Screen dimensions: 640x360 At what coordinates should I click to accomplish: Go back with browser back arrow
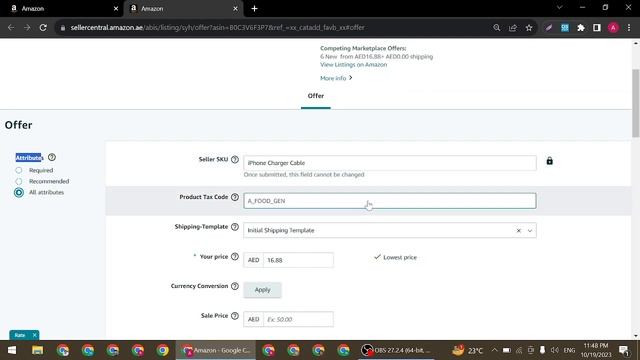point(11,28)
